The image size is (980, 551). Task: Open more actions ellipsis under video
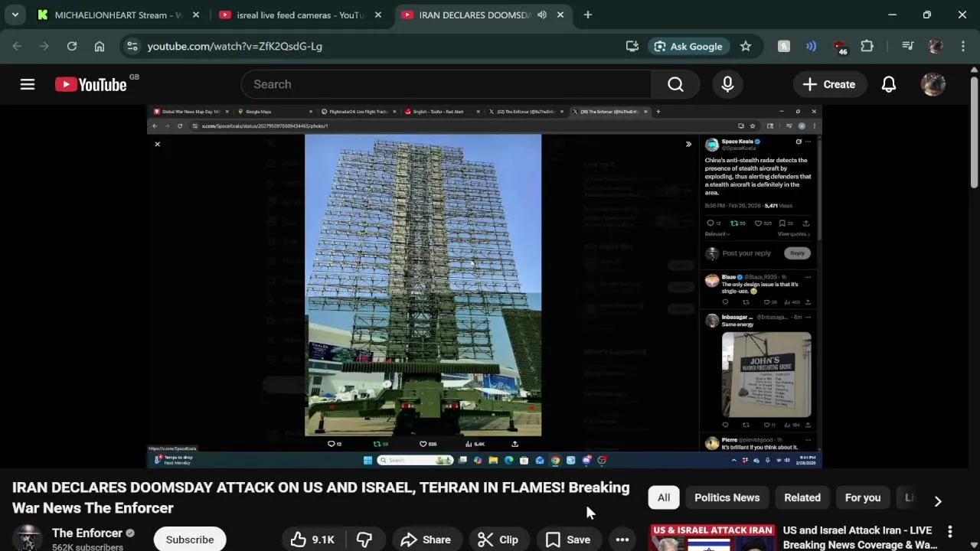pyautogui.click(x=622, y=540)
